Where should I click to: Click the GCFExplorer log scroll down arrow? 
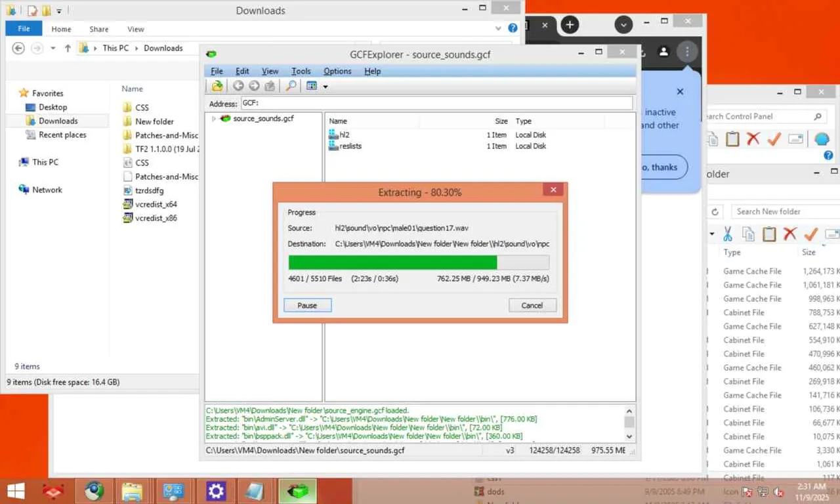click(x=629, y=436)
